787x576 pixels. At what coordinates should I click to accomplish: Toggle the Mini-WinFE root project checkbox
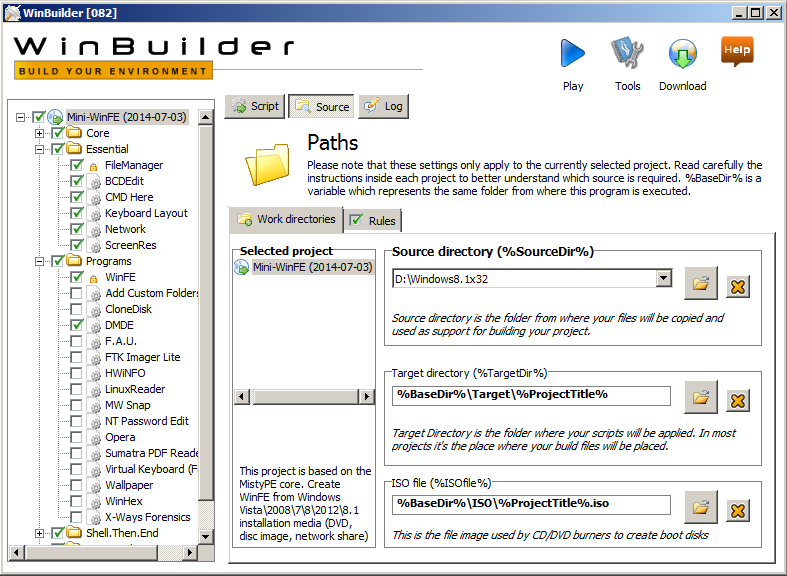pos(39,117)
